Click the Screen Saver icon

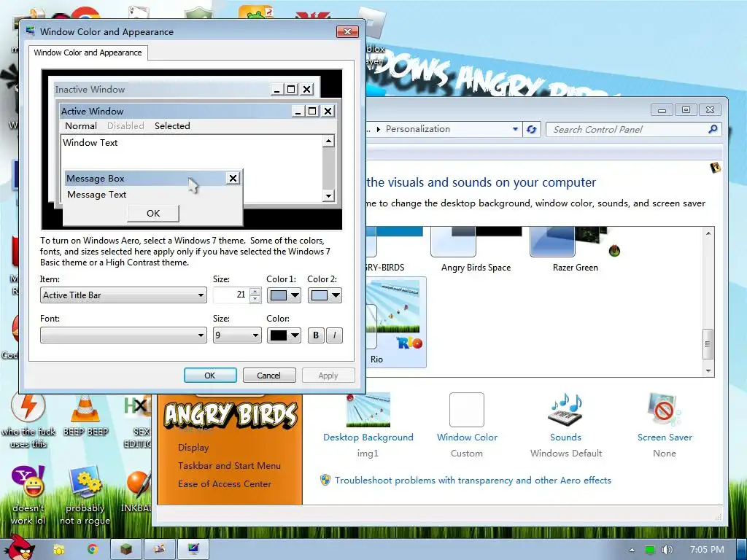(x=664, y=410)
